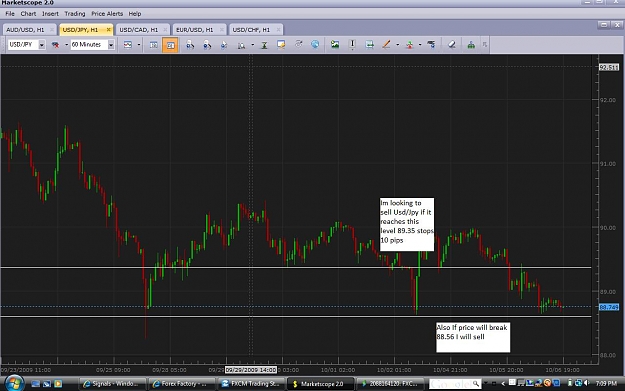Open the Insert menu
The height and width of the screenshot is (391, 625).
click(50, 14)
